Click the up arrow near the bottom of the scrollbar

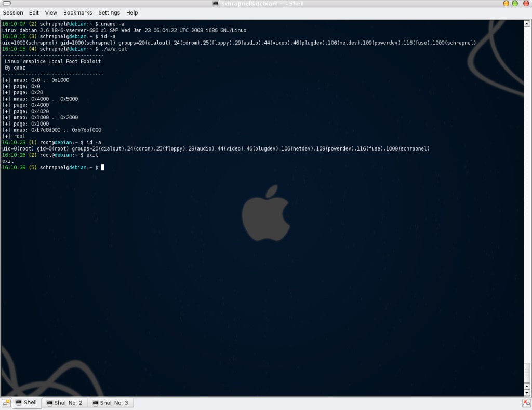click(527, 387)
